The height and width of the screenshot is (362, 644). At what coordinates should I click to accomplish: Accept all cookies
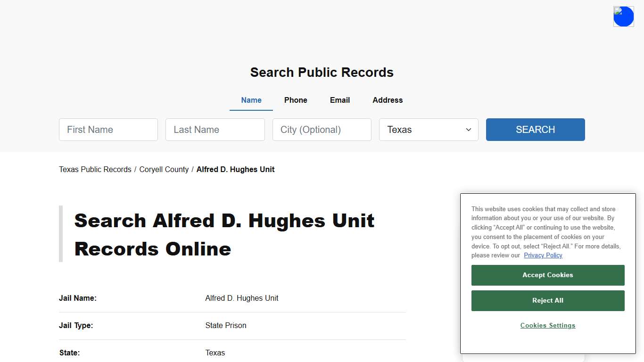pyautogui.click(x=547, y=275)
